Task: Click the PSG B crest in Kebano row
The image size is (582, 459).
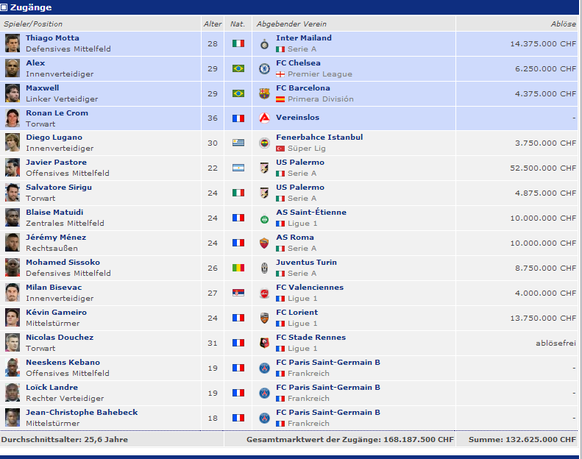Action: (264, 368)
